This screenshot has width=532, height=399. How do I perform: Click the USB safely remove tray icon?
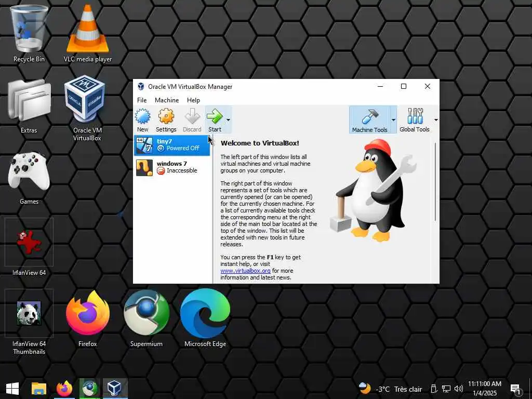434,389
